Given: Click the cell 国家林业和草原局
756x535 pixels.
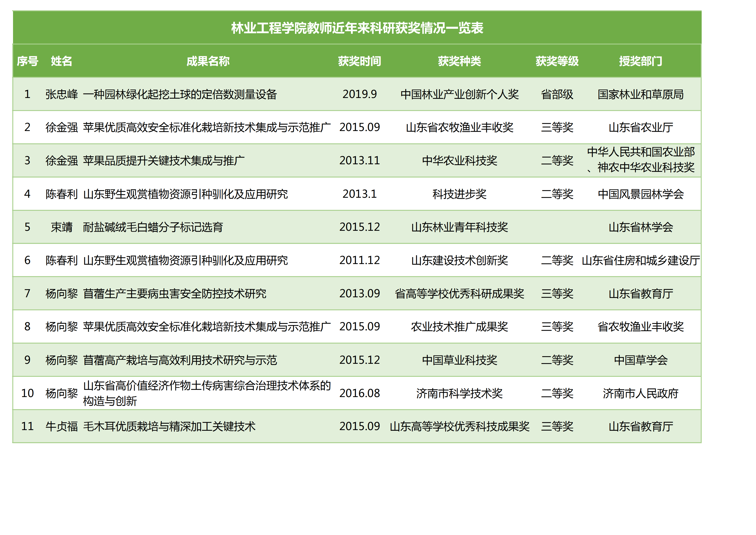Looking at the screenshot, I should point(641,94).
